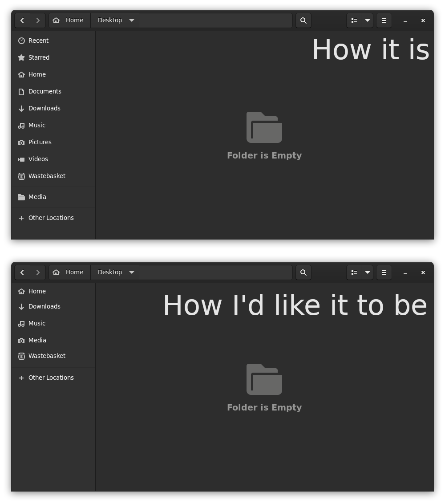445x504 pixels.
Task: Select Media entry with the camera icon
Action: [53, 341]
